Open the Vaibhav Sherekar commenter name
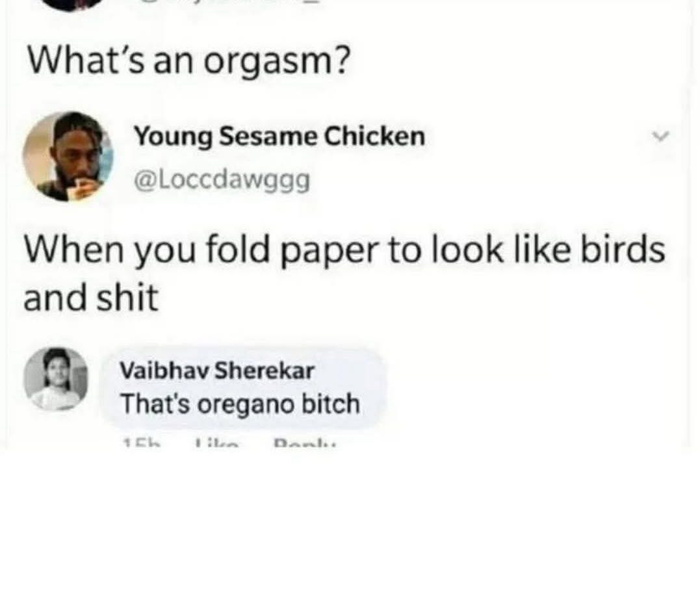 click(x=218, y=370)
